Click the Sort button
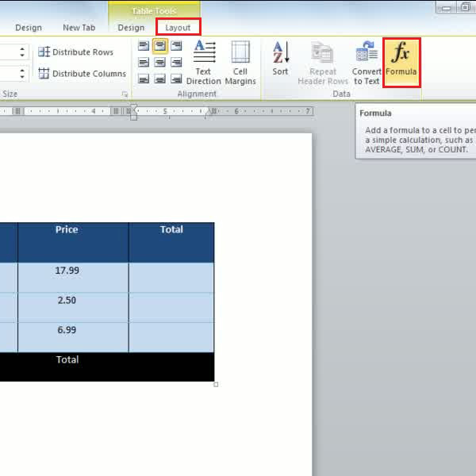Screen dimensions: 476x476 tap(280, 59)
